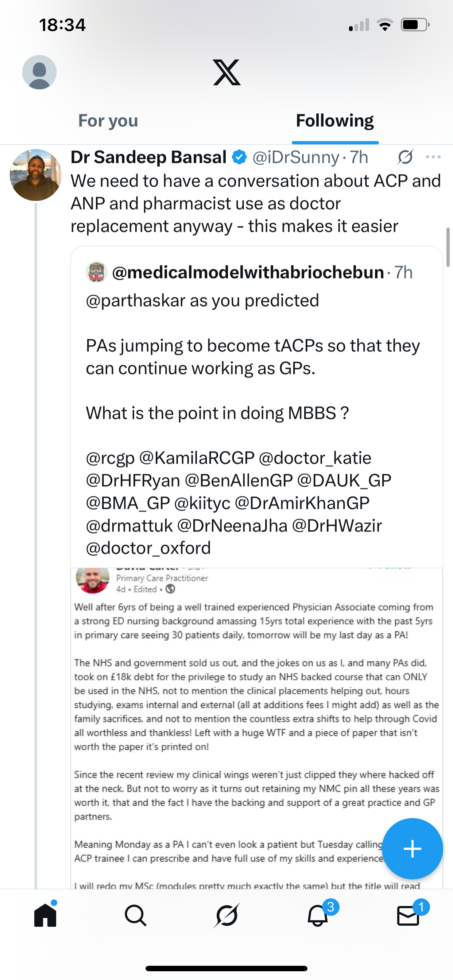Open Grok tab in bottom navigation

(226, 915)
